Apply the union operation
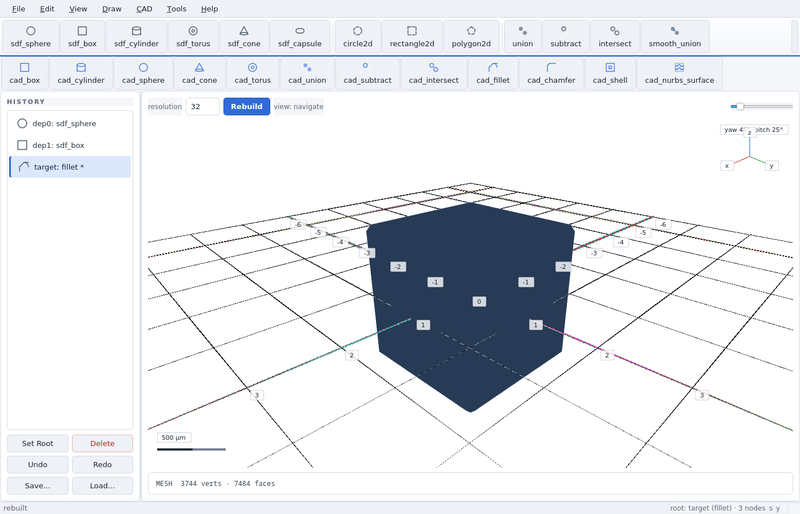Screen dimensions: 800x514 (522, 37)
